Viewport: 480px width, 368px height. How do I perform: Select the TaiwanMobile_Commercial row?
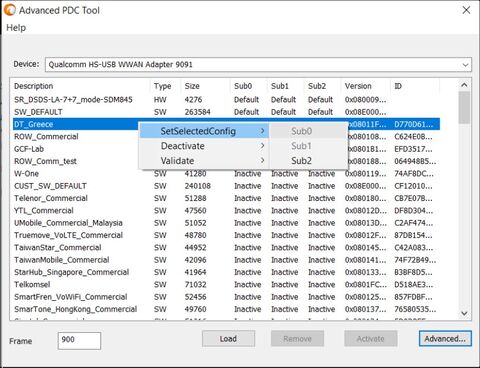[x=226, y=260]
